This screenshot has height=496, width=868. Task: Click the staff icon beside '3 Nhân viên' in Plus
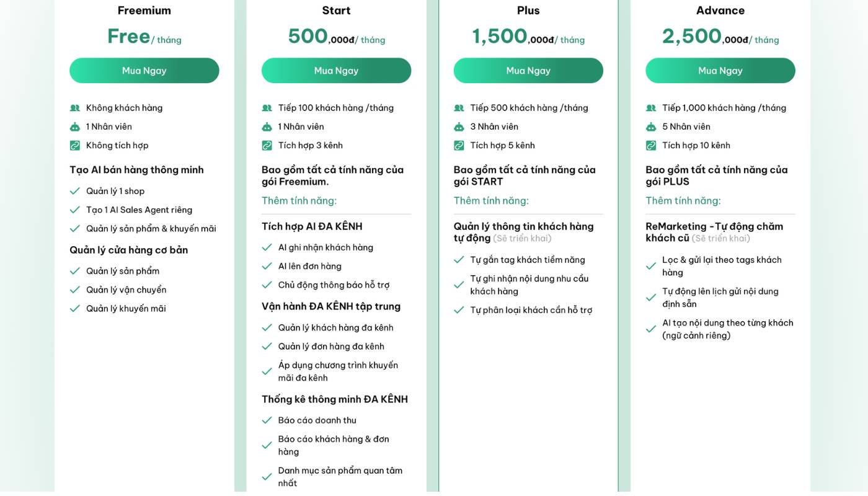459,126
